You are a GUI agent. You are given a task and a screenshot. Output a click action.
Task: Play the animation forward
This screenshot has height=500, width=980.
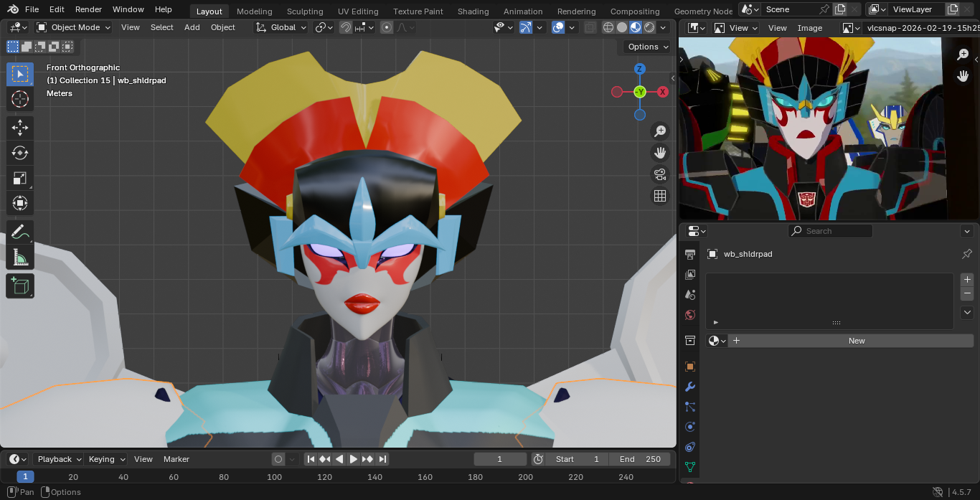coord(354,459)
